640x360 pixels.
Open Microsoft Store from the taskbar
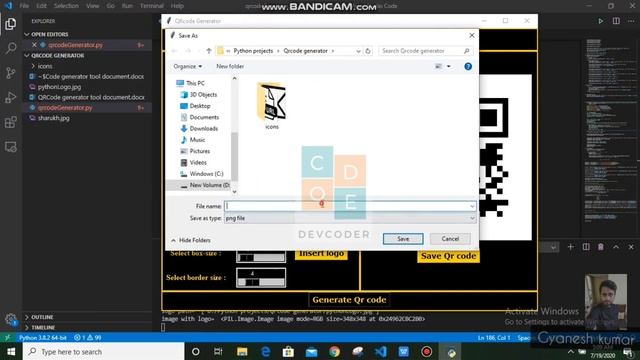coord(288,351)
